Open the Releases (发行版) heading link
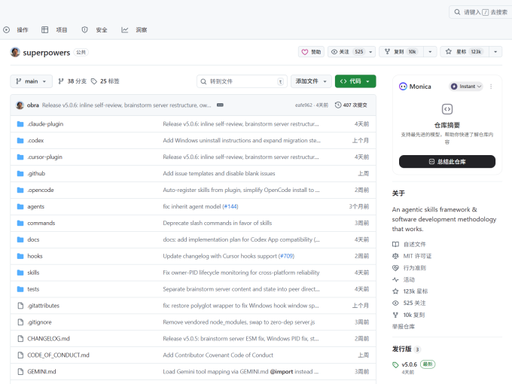Image resolution: width=512 pixels, height=384 pixels. click(x=402, y=349)
